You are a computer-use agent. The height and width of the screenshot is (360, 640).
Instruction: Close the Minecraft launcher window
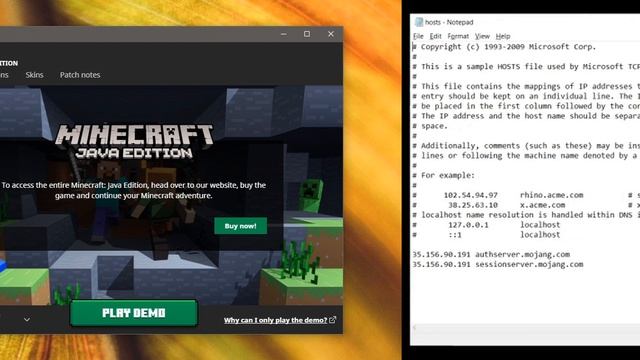(x=331, y=34)
